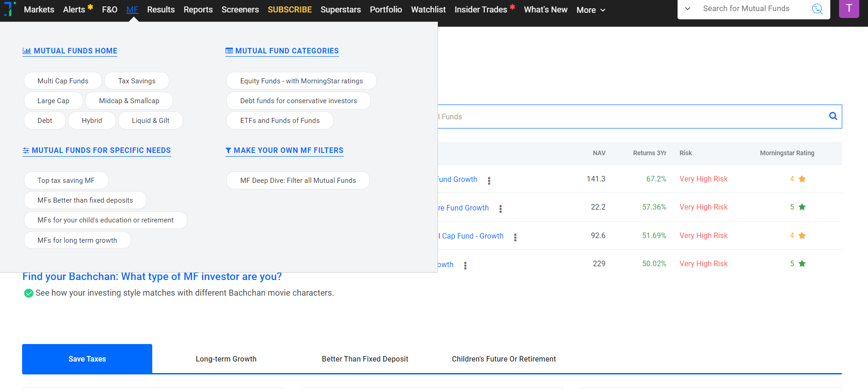The width and height of the screenshot is (868, 391).
Task: Open three-dot menu beside 141.3 NAV fund
Action: click(489, 181)
